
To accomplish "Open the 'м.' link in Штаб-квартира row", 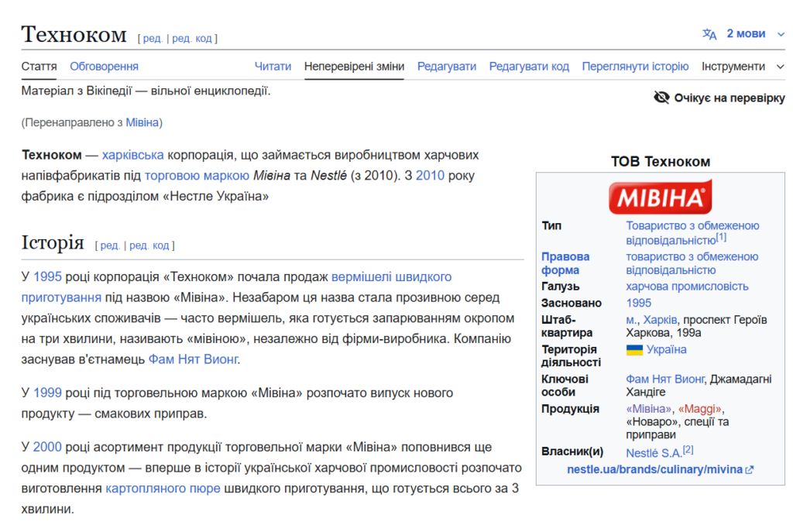I will point(632,320).
